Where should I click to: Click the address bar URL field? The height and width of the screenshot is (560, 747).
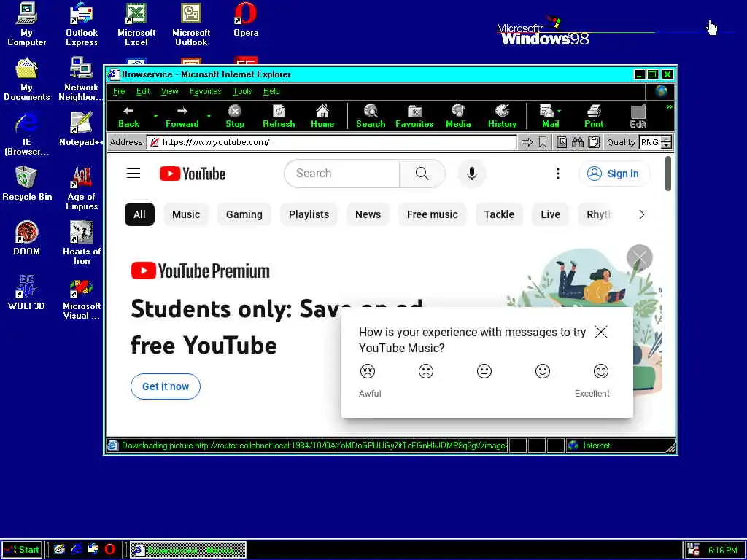click(332, 142)
